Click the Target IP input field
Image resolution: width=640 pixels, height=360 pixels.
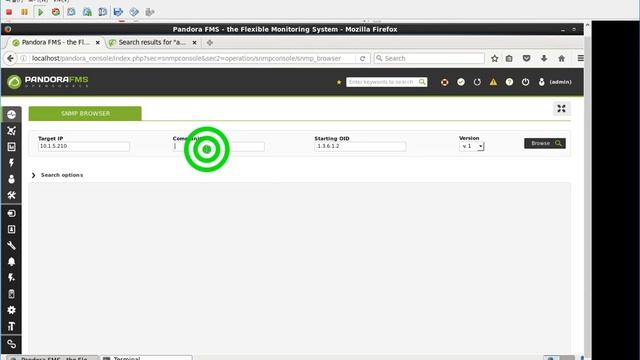(84, 146)
